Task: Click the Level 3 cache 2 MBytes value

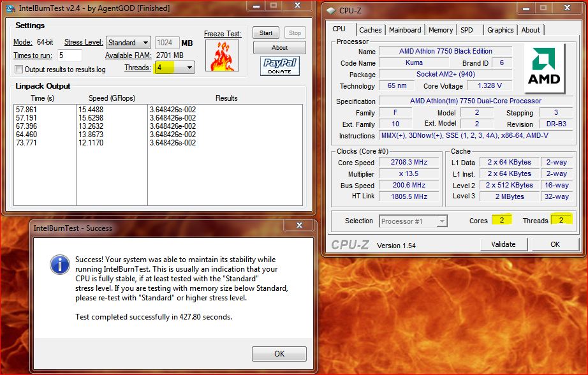Action: tap(510, 196)
